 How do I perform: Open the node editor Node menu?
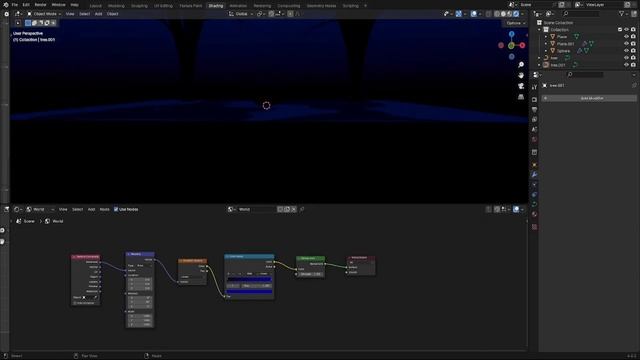(x=104, y=209)
